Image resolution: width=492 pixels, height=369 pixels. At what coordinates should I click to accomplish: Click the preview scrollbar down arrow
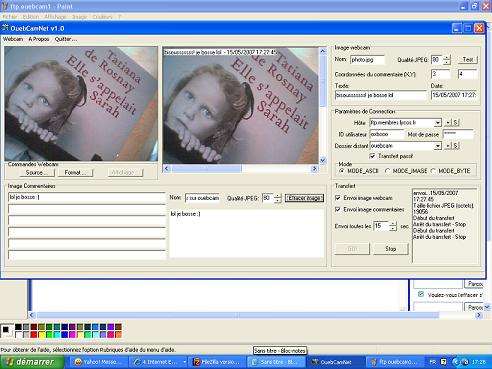click(323, 160)
